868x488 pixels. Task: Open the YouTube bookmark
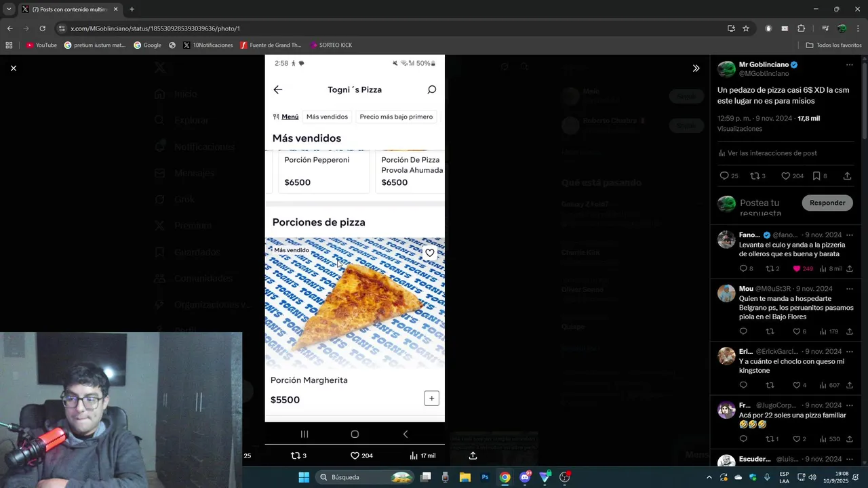[x=41, y=45]
